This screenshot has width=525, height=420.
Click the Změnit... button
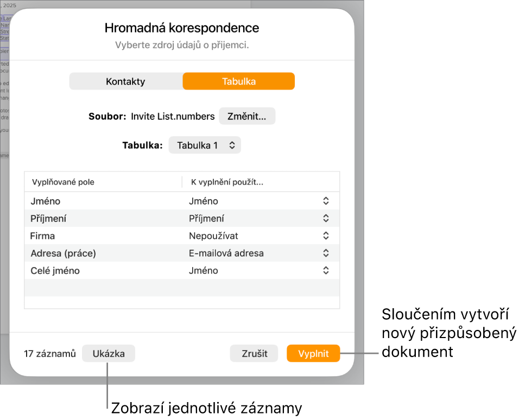tap(247, 116)
